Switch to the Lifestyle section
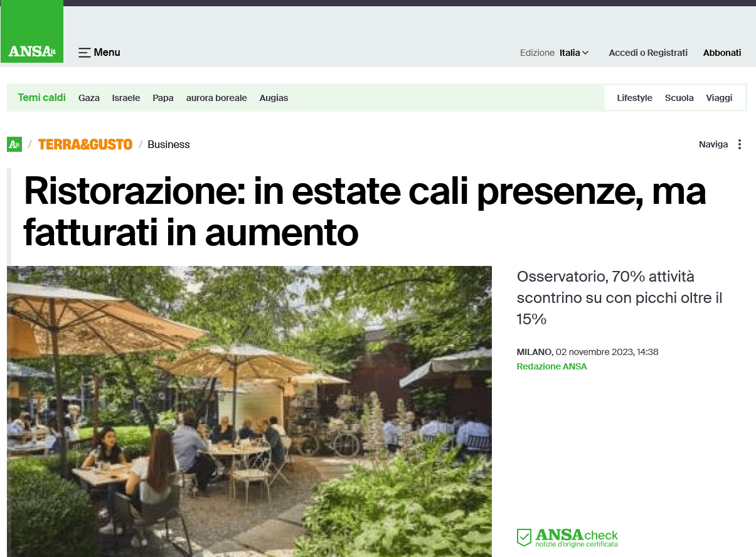The image size is (756, 557). 634,98
